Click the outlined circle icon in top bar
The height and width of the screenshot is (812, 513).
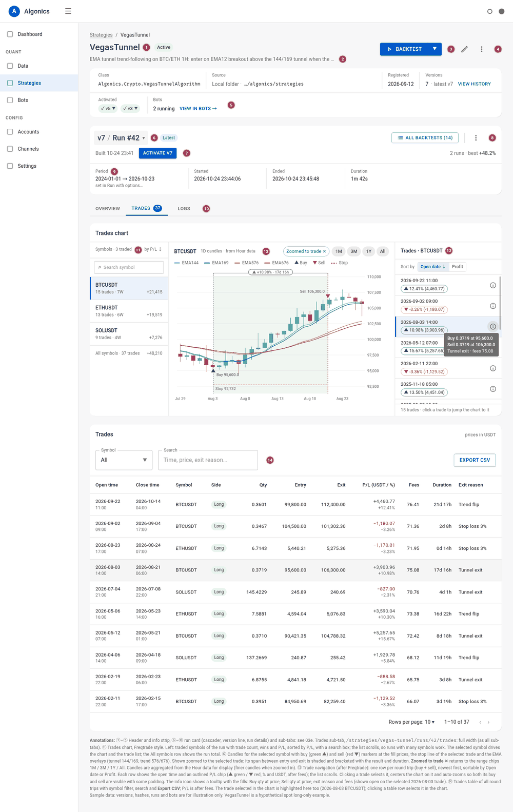pyautogui.click(x=490, y=11)
